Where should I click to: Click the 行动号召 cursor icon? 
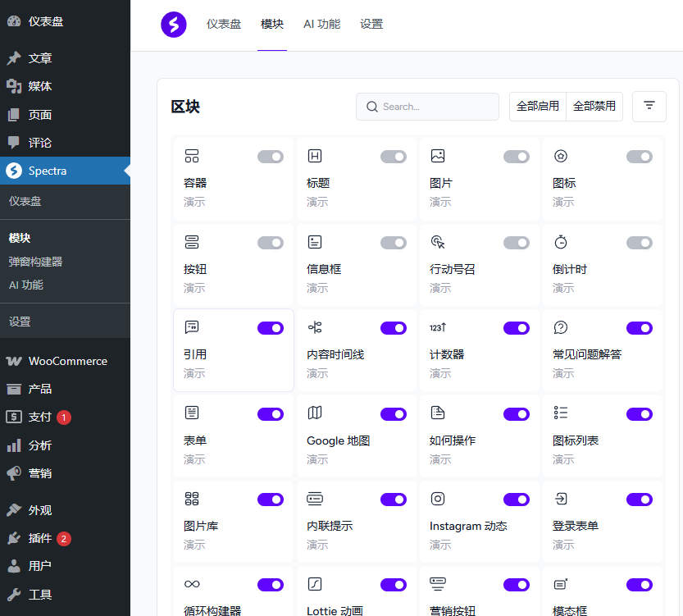click(x=438, y=242)
